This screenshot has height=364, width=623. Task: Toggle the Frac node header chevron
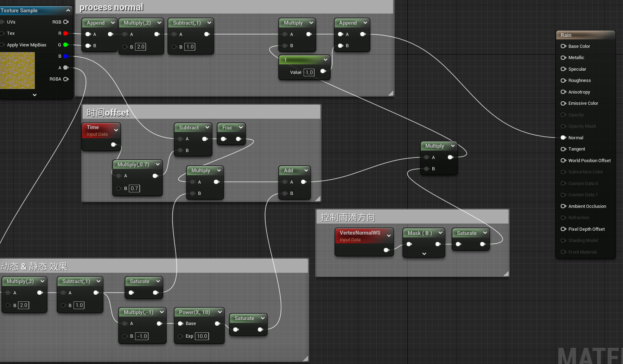click(x=241, y=127)
